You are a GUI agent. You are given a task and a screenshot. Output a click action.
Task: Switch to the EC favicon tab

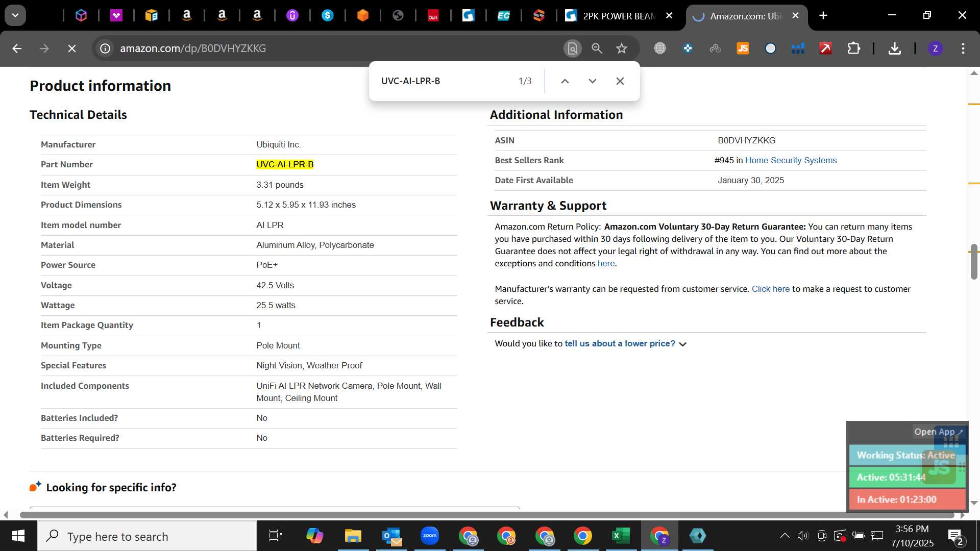pyautogui.click(x=504, y=16)
